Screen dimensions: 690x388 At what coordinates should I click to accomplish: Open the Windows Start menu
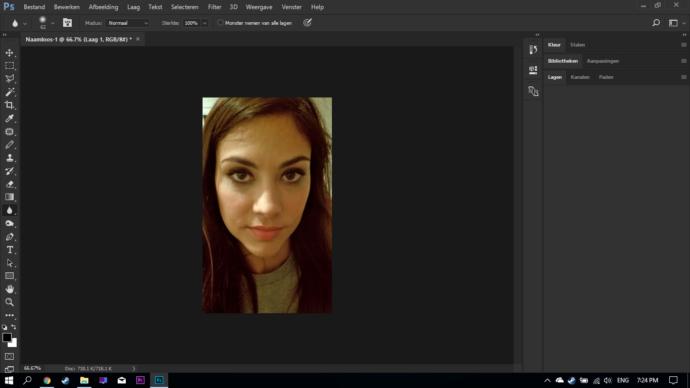[9, 380]
